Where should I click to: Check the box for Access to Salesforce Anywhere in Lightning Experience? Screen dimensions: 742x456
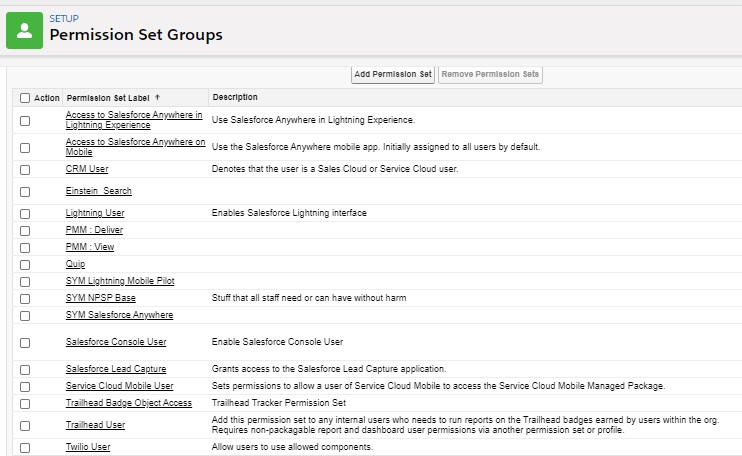(25, 121)
